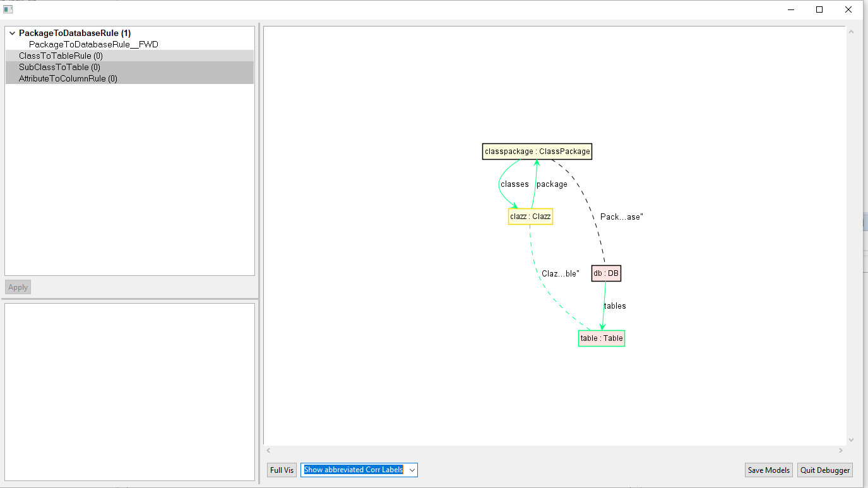Collapse the PackageToDatabaseRule tree node
Screen dimensions: 868x488
coord(11,33)
